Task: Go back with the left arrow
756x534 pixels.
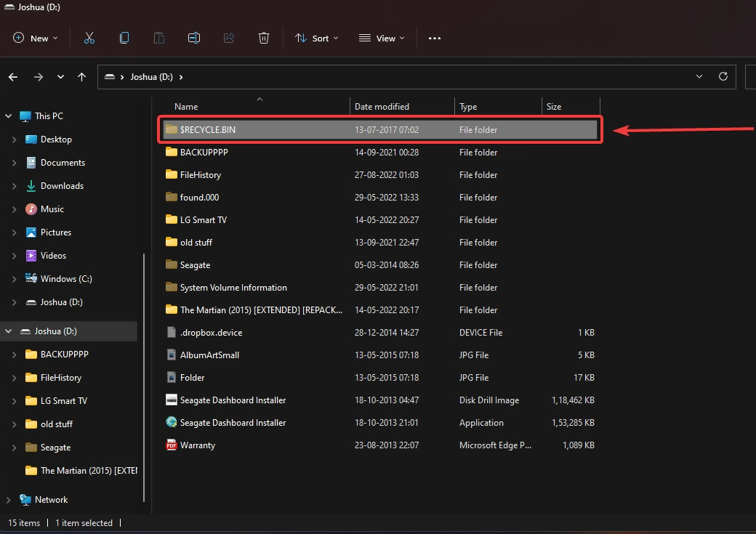Action: pyautogui.click(x=13, y=76)
